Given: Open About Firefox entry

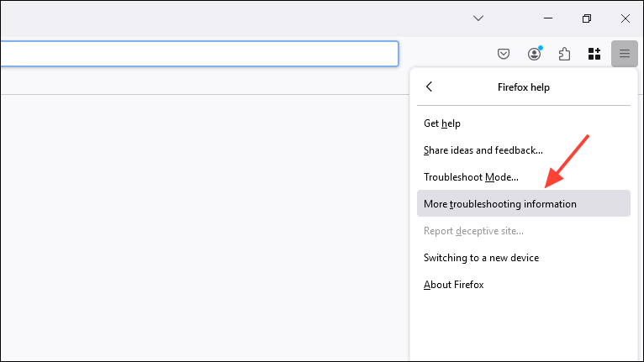Looking at the screenshot, I should (x=523, y=285).
